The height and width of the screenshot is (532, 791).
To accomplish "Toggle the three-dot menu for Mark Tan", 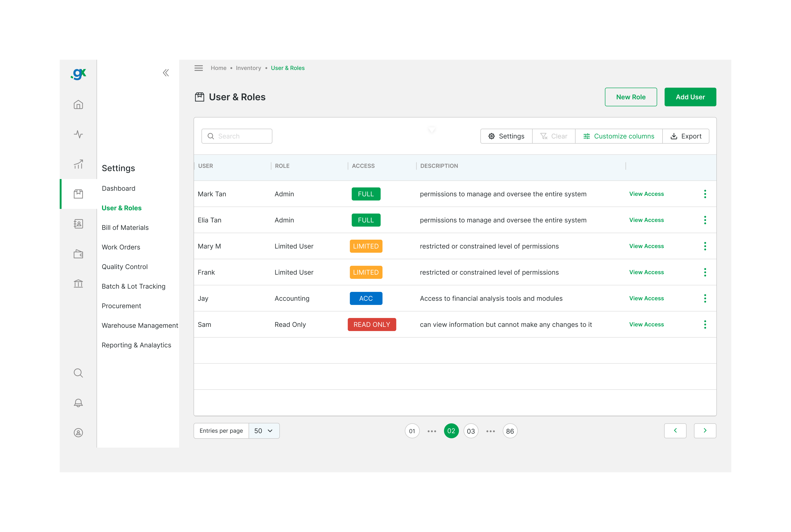I will click(x=705, y=193).
